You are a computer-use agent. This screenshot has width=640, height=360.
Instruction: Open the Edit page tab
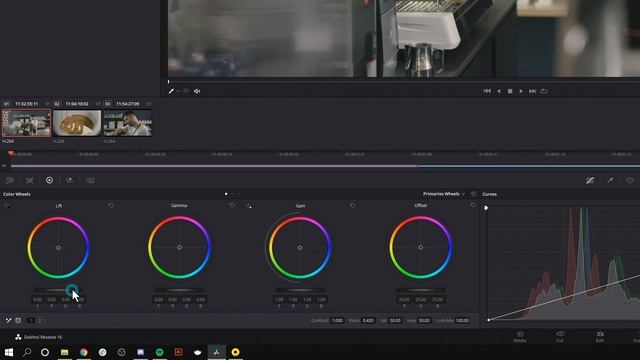pyautogui.click(x=600, y=337)
